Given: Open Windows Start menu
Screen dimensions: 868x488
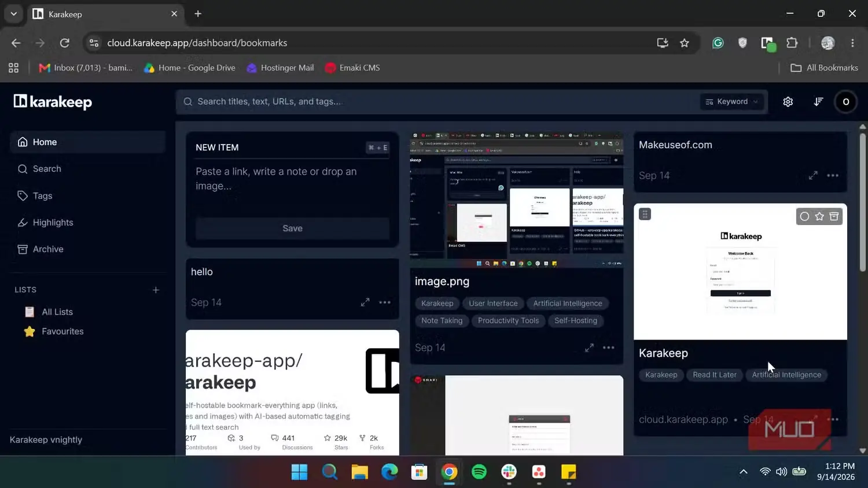Looking at the screenshot, I should 300,472.
